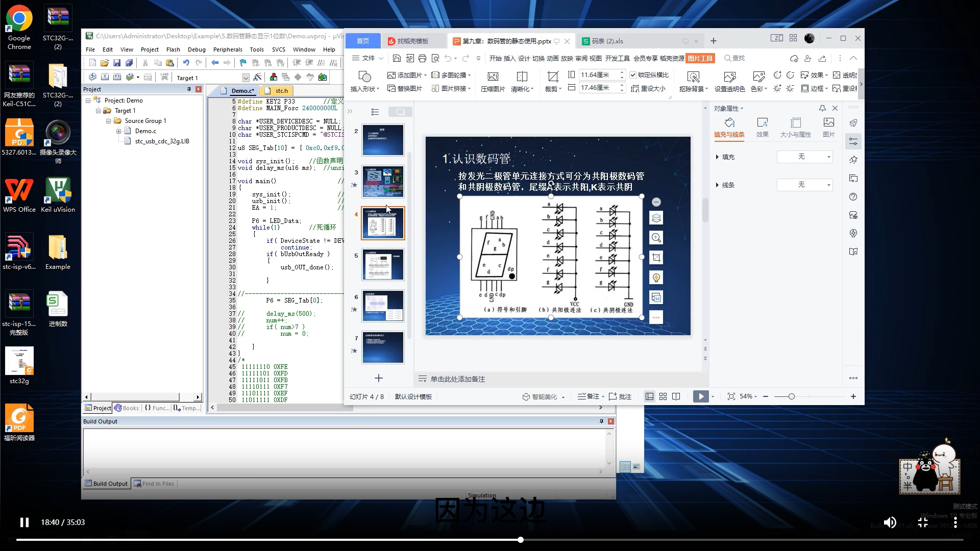Click the 单击此处添加备注 notes area

coord(457,379)
